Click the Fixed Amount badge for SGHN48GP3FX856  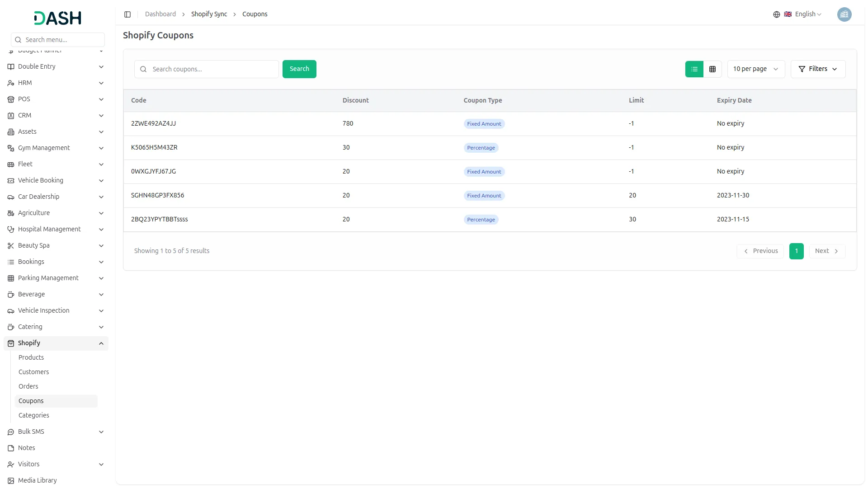484,195
